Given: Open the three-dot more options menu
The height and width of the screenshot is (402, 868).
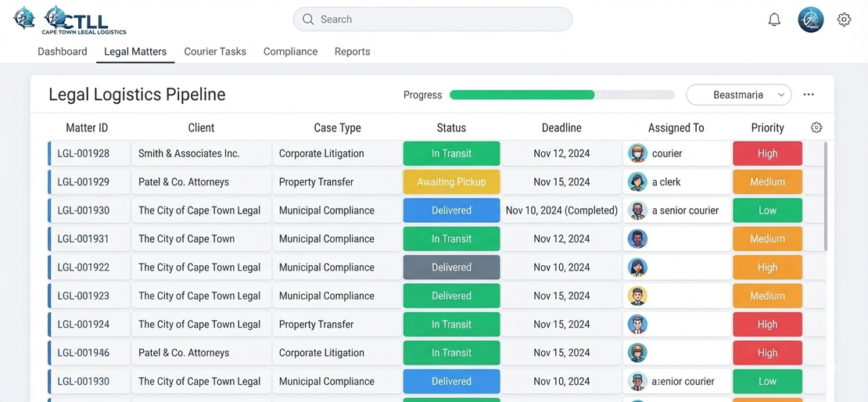Looking at the screenshot, I should point(809,95).
